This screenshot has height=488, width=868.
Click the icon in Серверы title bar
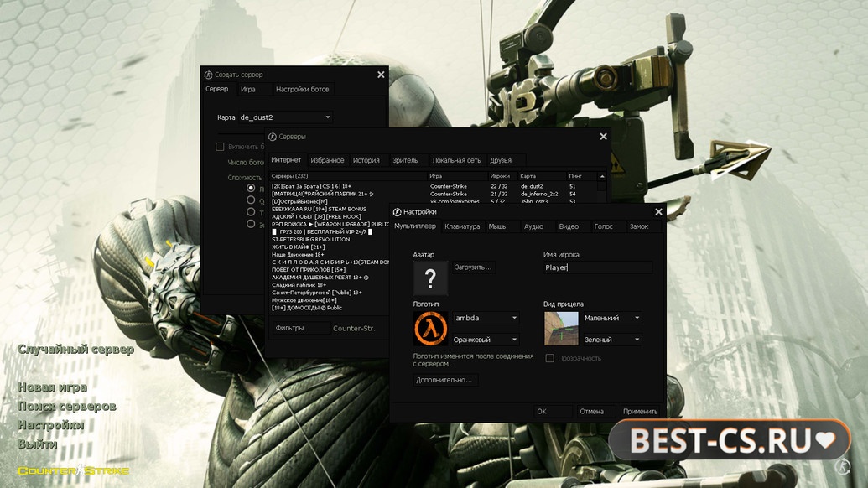tap(273, 137)
